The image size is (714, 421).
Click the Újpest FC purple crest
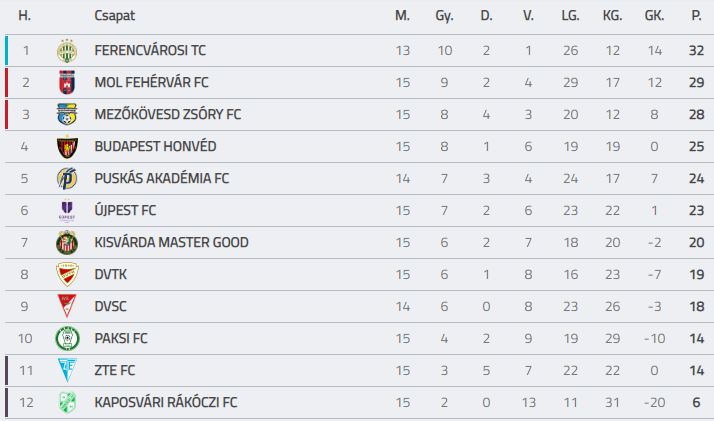point(67,211)
